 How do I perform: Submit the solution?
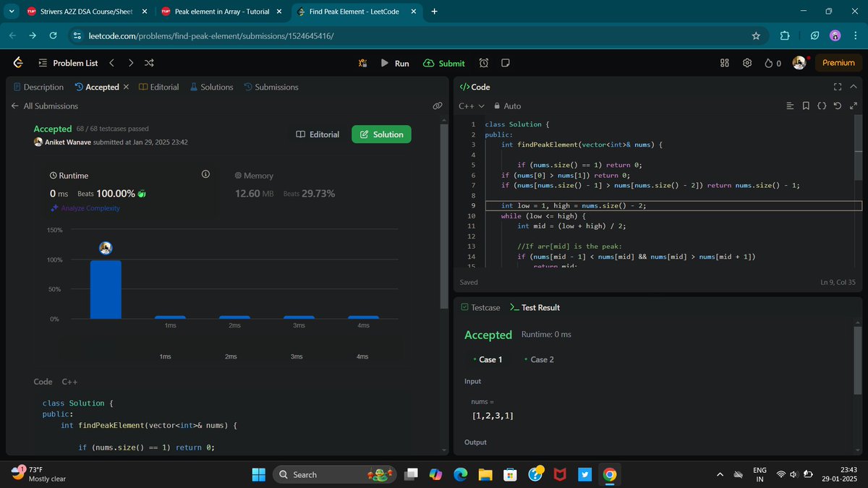(444, 63)
